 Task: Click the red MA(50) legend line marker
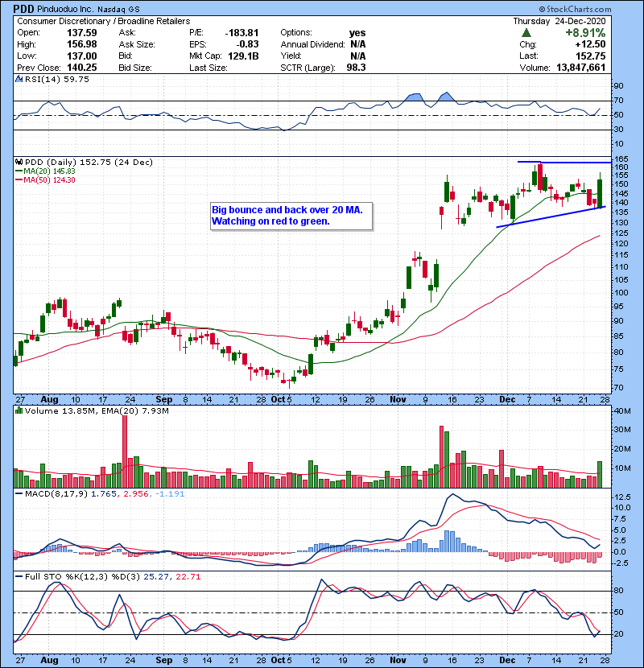pyautogui.click(x=19, y=179)
